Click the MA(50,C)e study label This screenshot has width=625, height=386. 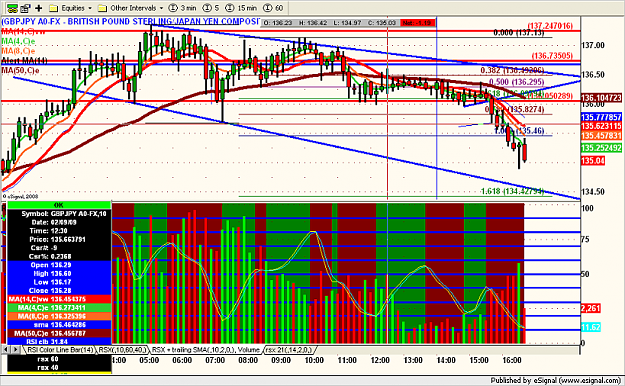[x=20, y=71]
